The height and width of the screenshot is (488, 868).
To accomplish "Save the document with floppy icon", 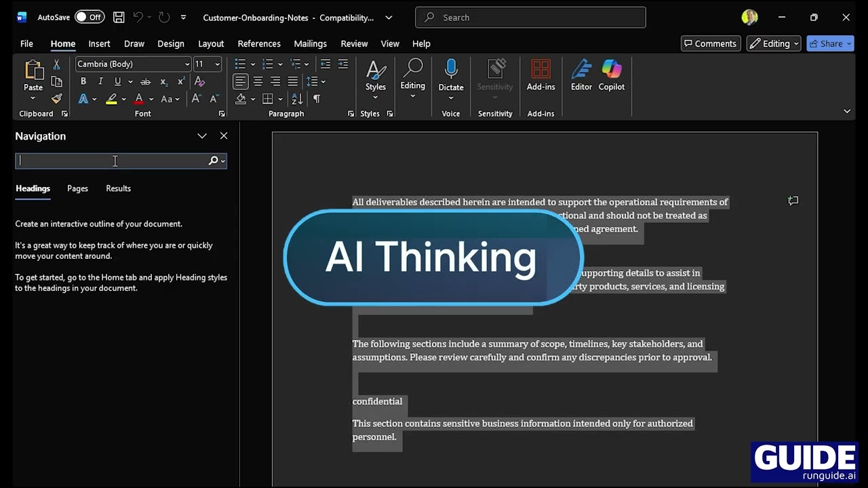I will tap(119, 18).
